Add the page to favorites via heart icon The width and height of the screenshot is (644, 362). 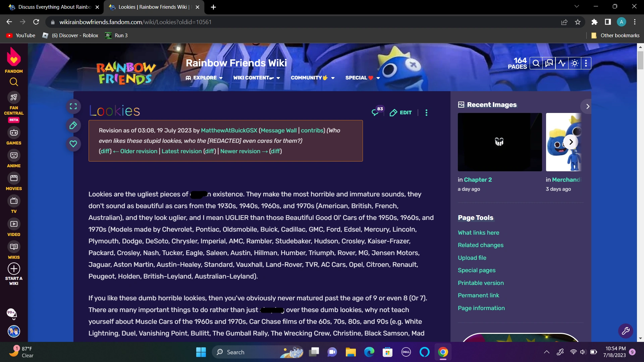[73, 144]
